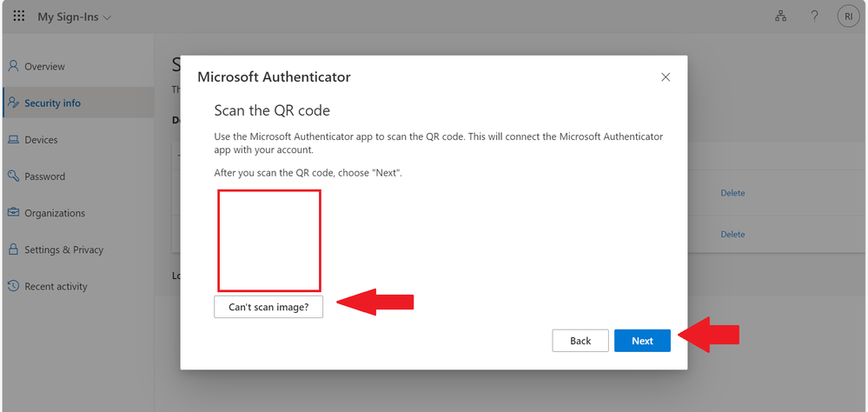
Task: Click the Security info icon
Action: point(13,103)
